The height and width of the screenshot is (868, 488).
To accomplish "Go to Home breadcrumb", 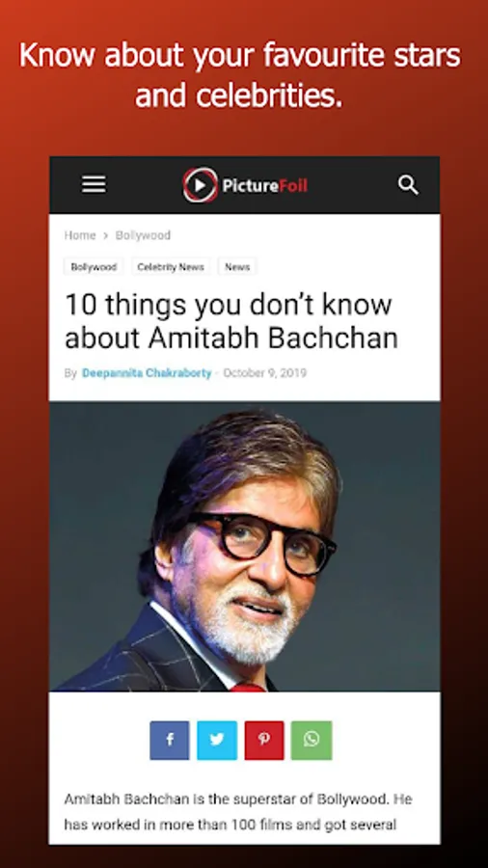I will (x=80, y=235).
